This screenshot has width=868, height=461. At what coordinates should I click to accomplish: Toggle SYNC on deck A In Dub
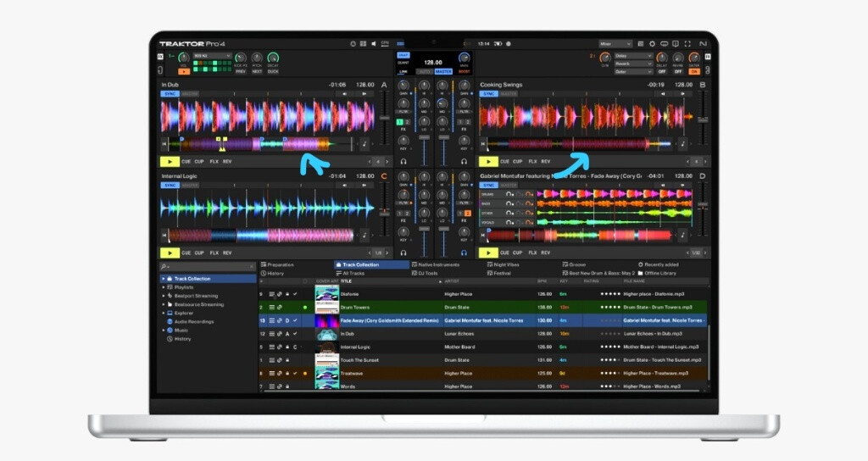tap(170, 93)
